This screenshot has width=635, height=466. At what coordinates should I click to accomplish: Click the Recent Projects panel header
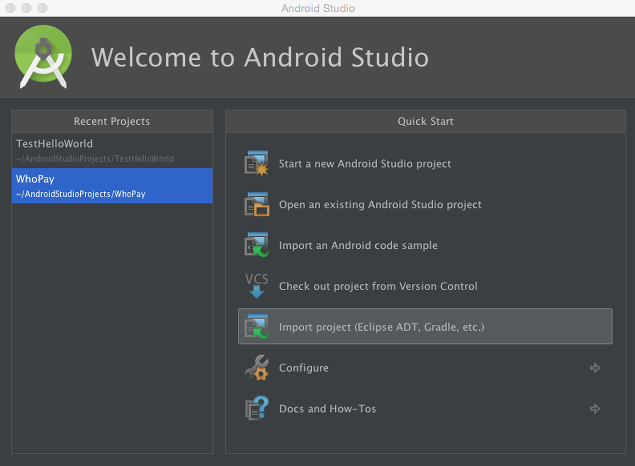pyautogui.click(x=112, y=121)
